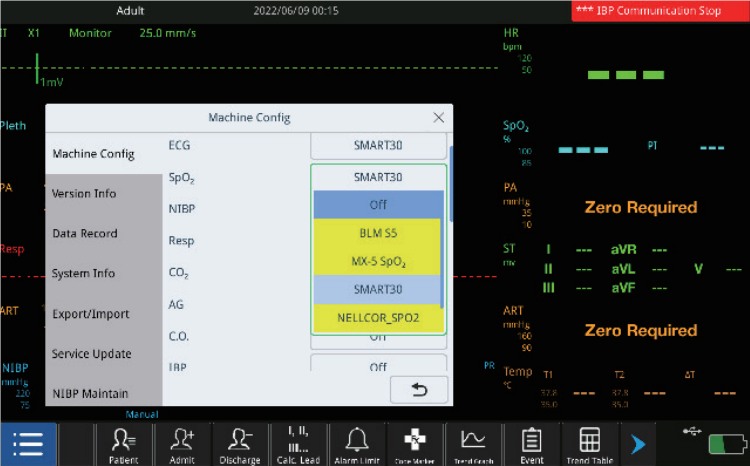Open the Patient icon in toolbar
The width and height of the screenshot is (750, 466).
[124, 444]
